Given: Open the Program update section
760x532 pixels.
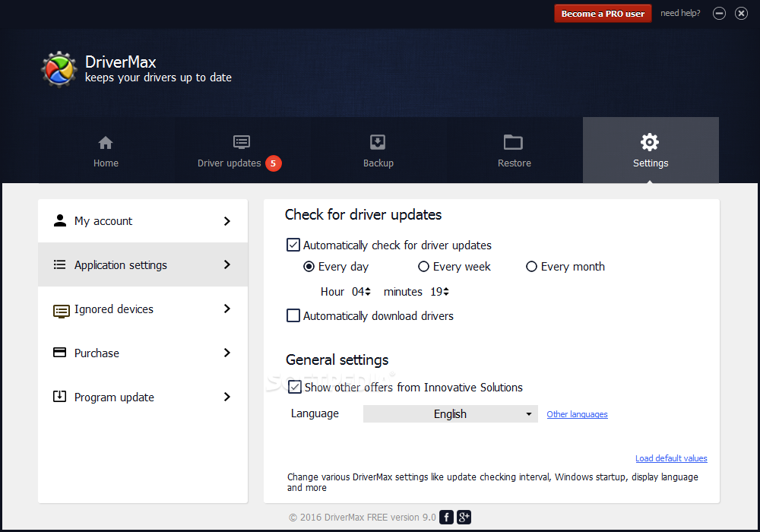Looking at the screenshot, I should (x=143, y=397).
